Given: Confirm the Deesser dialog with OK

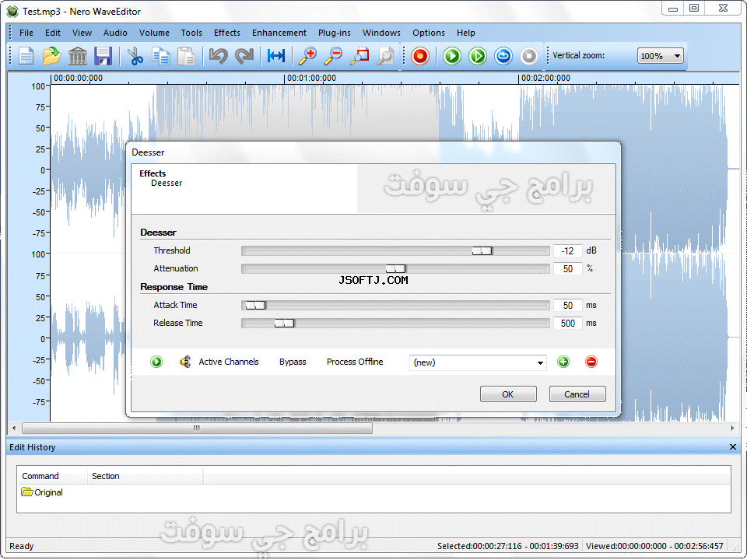Looking at the screenshot, I should [x=508, y=394].
